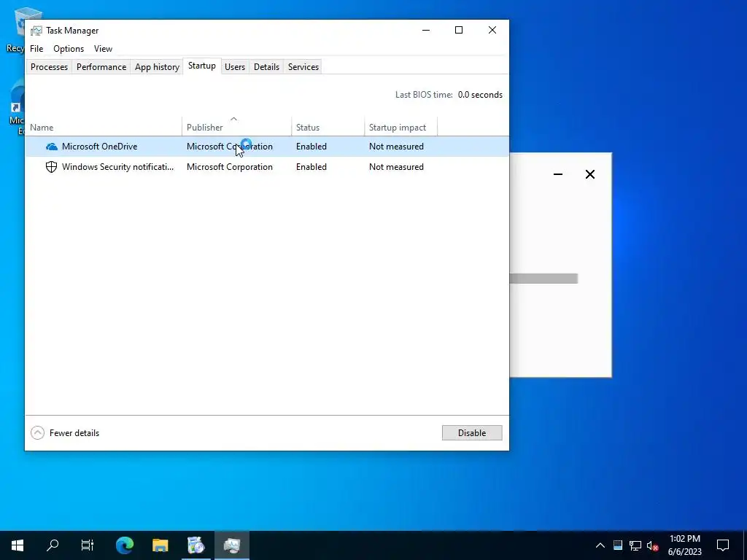Click the Windows Security shield icon
This screenshot has height=560, width=747.
[52, 167]
